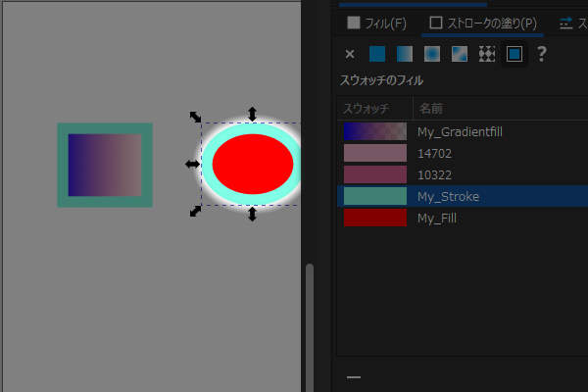Click the 10322 maroon color swatch
This screenshot has width=588, height=392.
(x=375, y=174)
